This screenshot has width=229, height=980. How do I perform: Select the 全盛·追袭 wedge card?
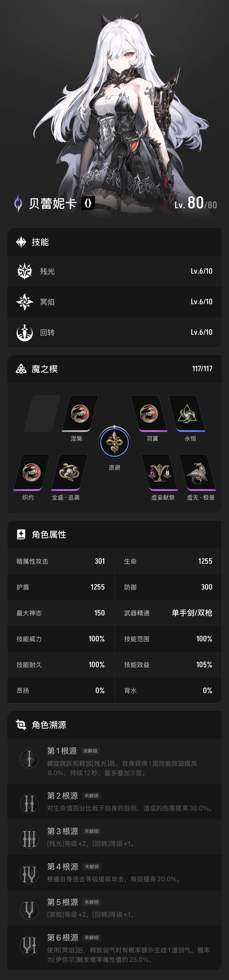click(x=69, y=472)
